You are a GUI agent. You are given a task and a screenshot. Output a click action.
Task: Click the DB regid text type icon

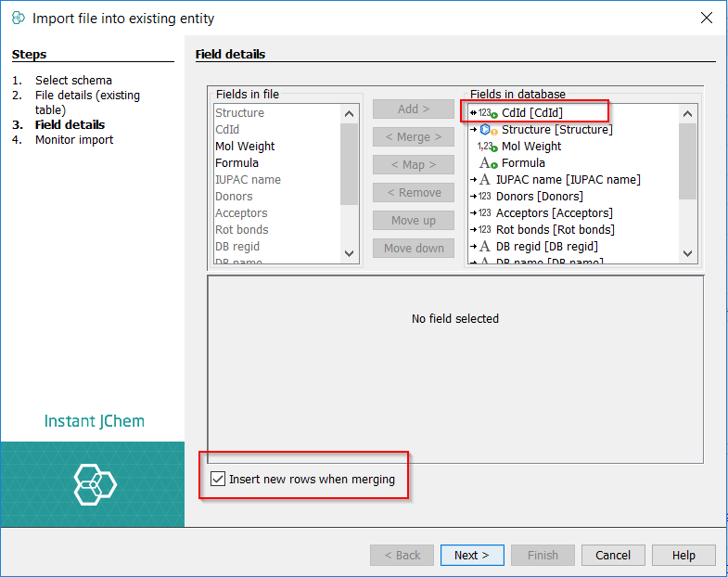click(x=484, y=247)
